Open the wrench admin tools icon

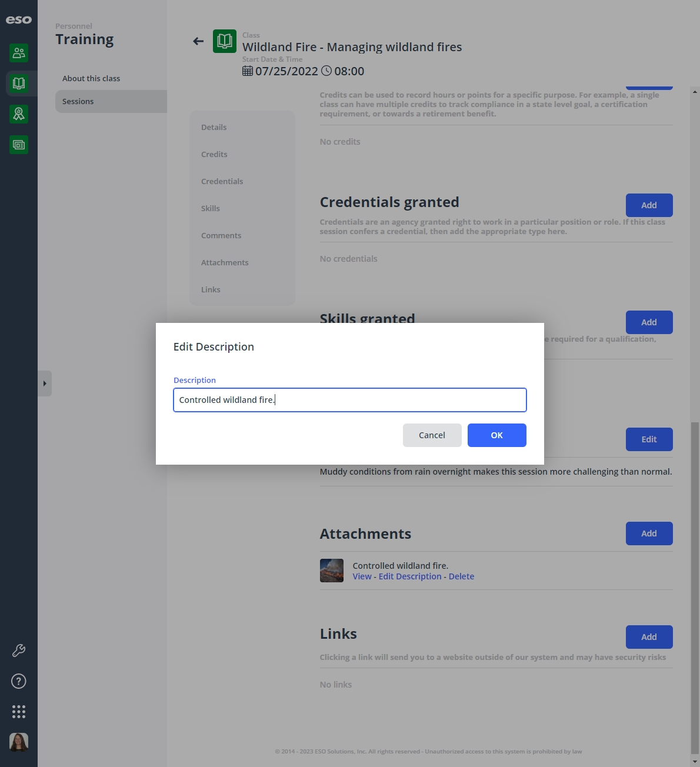(19, 651)
